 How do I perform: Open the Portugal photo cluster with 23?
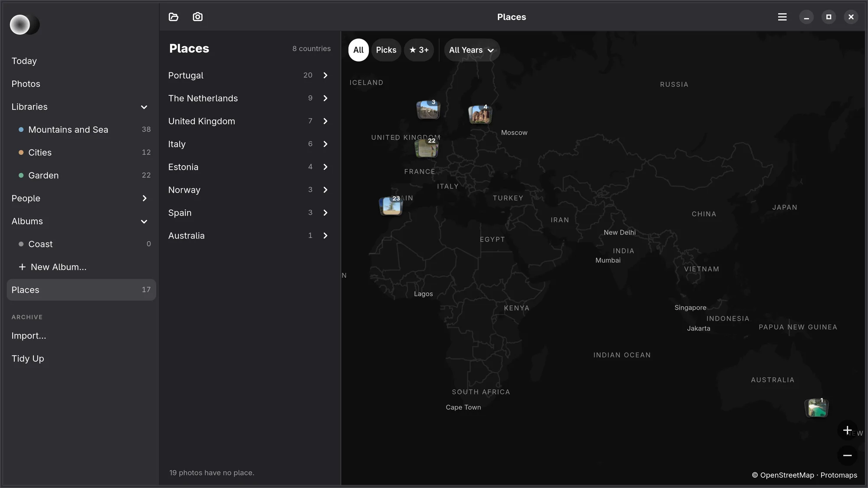tap(391, 206)
